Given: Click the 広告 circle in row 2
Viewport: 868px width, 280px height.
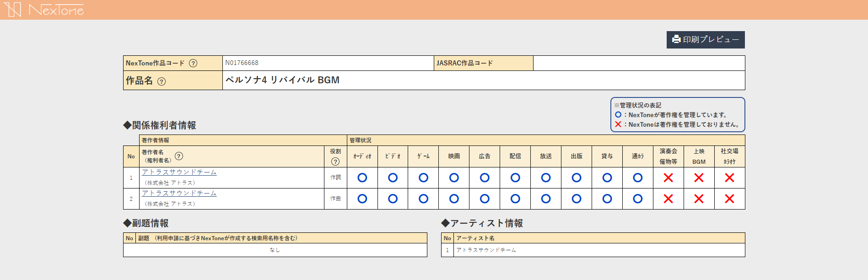Looking at the screenshot, I should (x=485, y=199).
